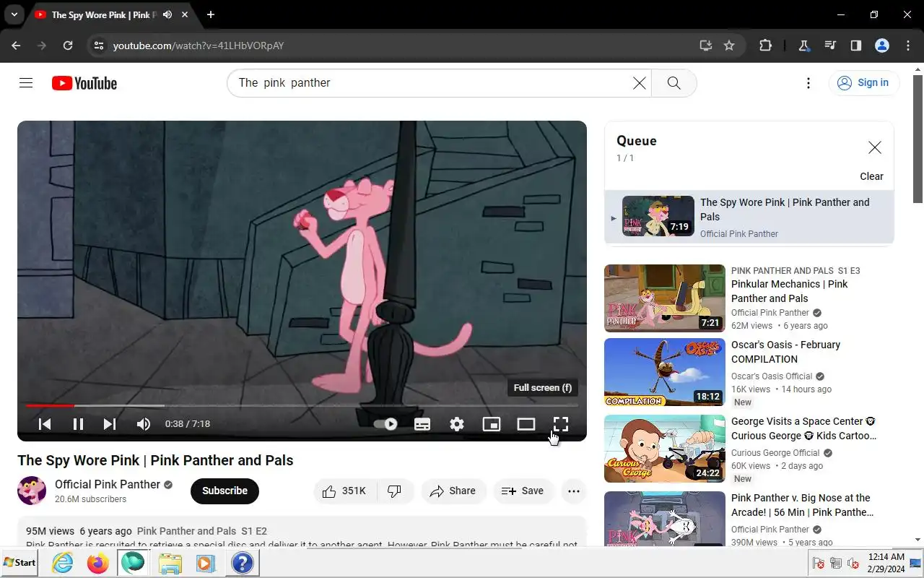Play The Spy Wore Pink queue item
Viewport: 924px width, 578px height.
[749, 217]
